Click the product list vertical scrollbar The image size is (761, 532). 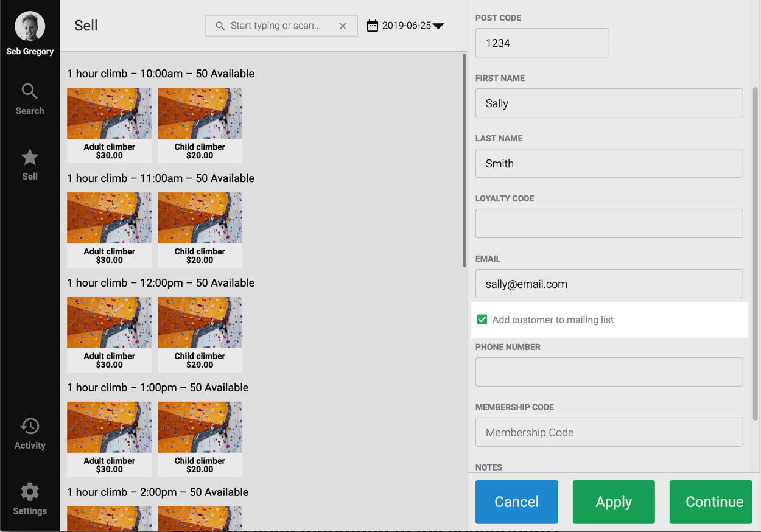click(x=465, y=161)
